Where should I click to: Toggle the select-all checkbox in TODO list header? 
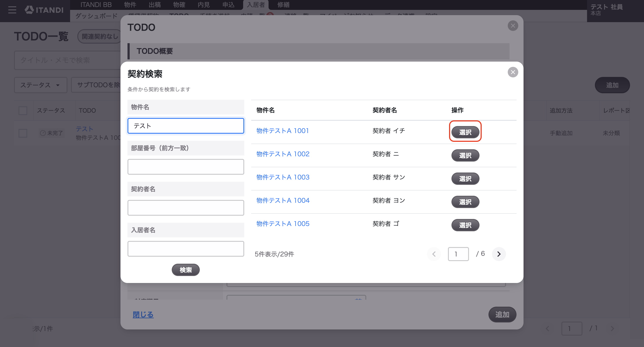(x=23, y=110)
